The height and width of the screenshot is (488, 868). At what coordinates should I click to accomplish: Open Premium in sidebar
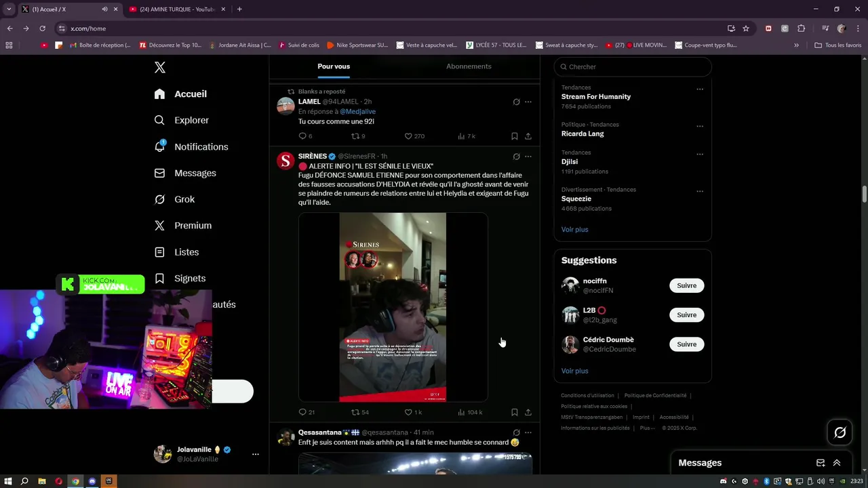tap(182, 226)
